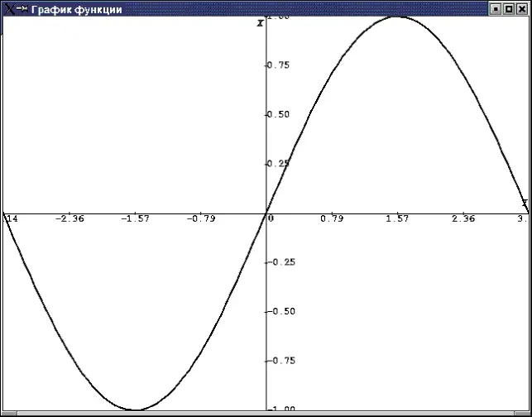Click the -0.79 x-axis tick label
Screen dimensions: 532x417
[x=200, y=219]
